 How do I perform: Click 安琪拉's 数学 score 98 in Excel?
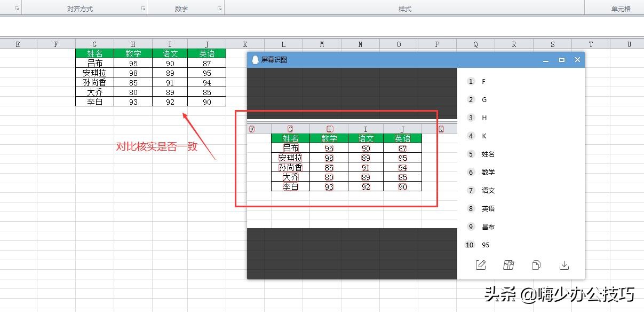pyautogui.click(x=133, y=73)
